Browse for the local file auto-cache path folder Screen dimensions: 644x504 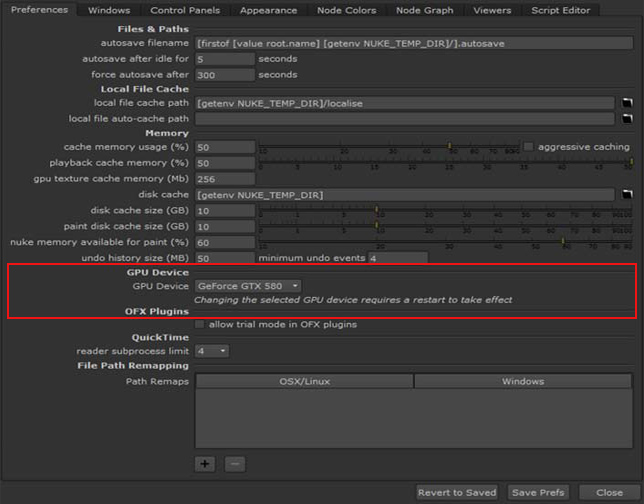627,119
